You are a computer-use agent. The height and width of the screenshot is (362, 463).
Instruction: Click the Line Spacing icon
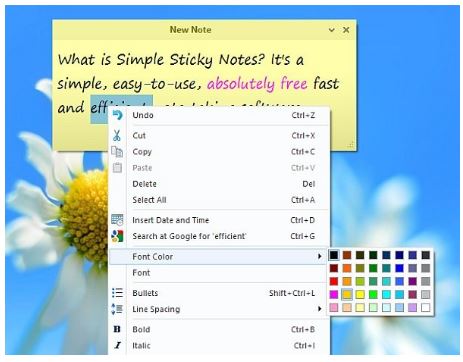[x=117, y=309]
